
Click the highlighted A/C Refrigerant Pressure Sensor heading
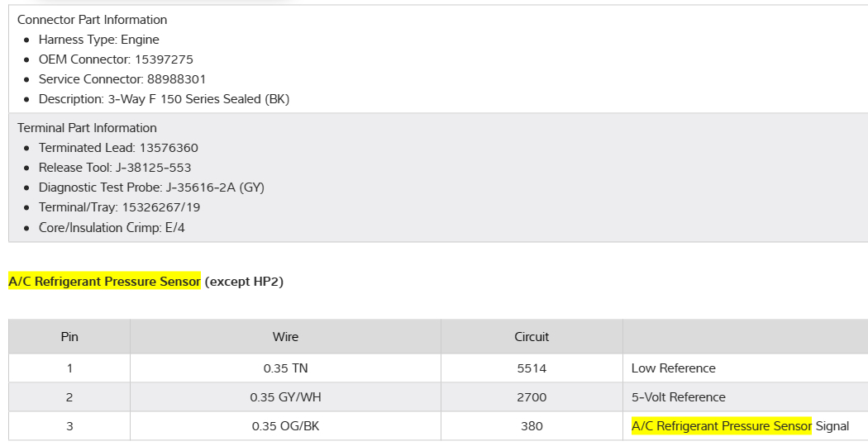(104, 282)
